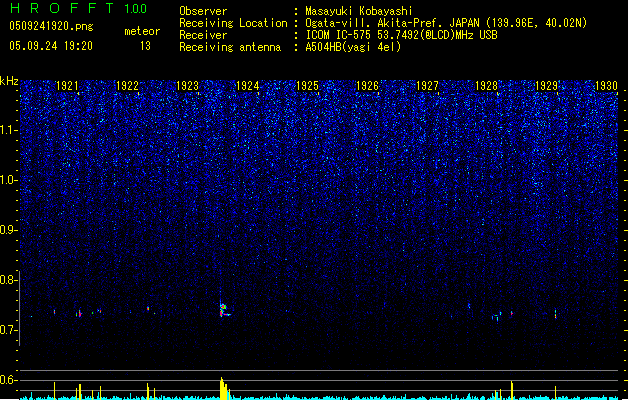Click the 1.0 kHz axis label

click(x=8, y=180)
